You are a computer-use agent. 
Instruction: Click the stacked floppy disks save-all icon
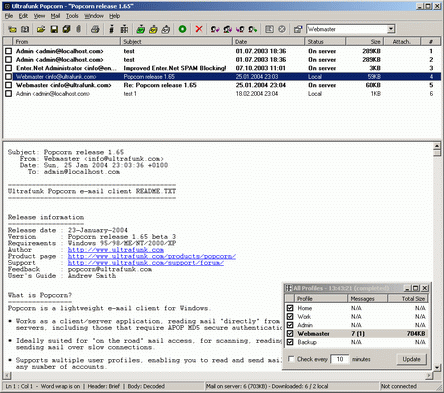66,29
